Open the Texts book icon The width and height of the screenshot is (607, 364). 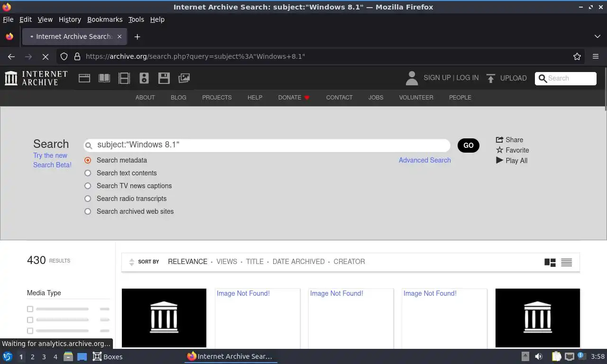[x=104, y=78]
